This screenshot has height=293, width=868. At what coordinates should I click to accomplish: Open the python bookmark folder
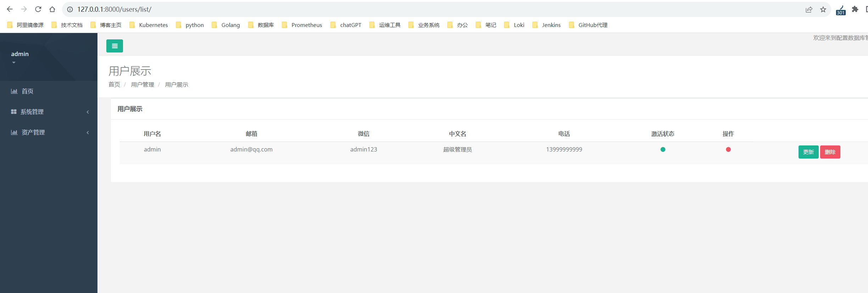[x=190, y=25]
